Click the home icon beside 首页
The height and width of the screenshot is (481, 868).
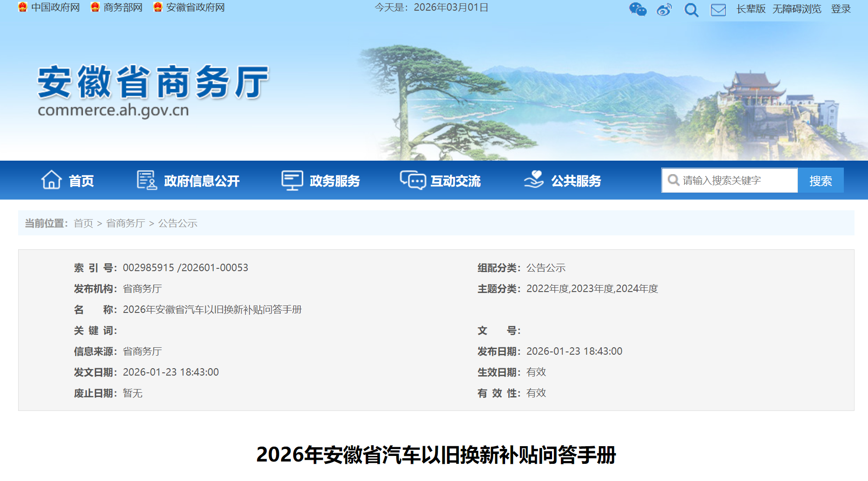(51, 180)
